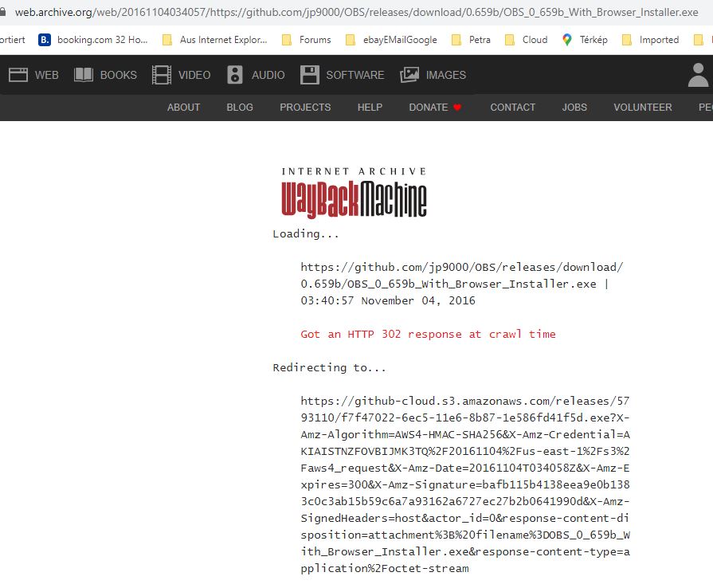Open the Forums bookmark folder icon
The image size is (713, 588).
click(x=287, y=40)
